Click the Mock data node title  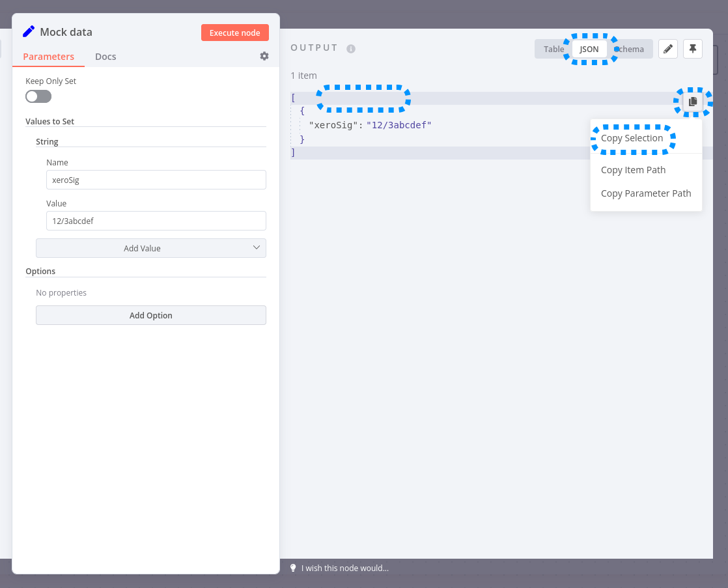(x=66, y=32)
